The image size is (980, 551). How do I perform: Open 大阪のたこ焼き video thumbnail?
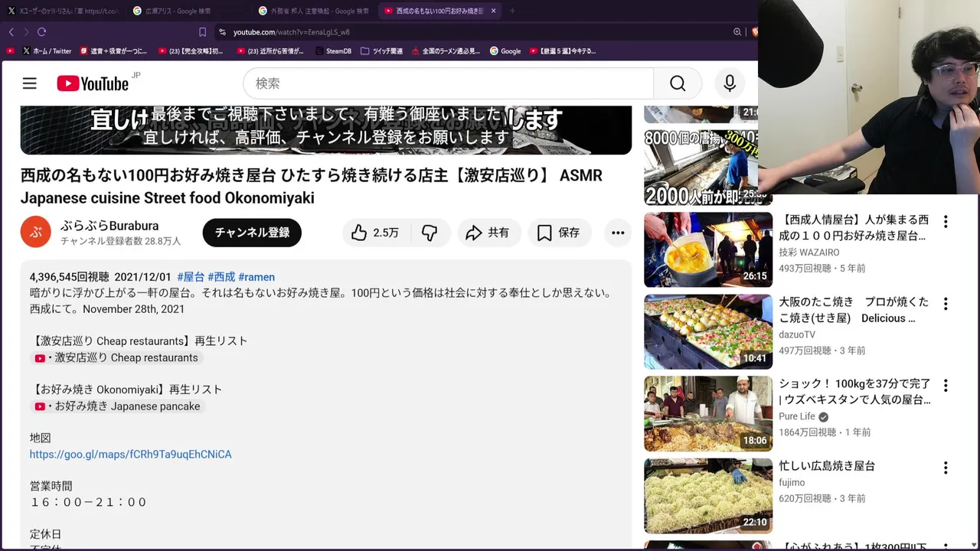pyautogui.click(x=708, y=331)
